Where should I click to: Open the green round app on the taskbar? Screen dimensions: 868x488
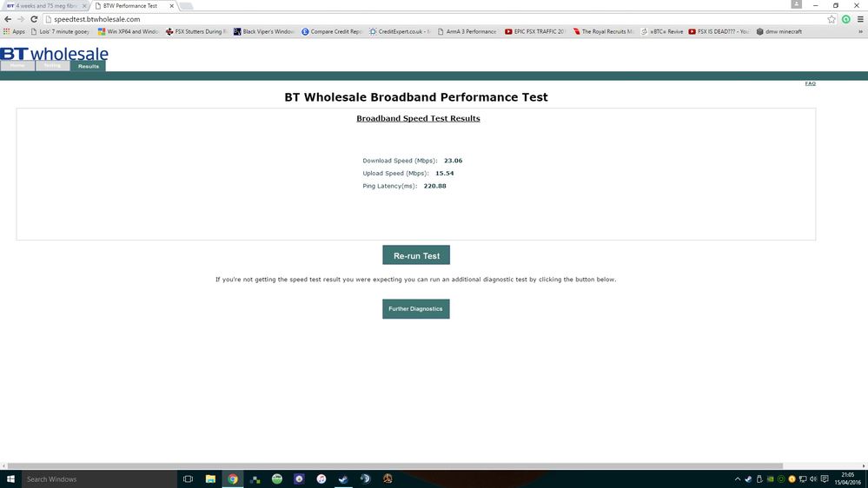[277, 479]
